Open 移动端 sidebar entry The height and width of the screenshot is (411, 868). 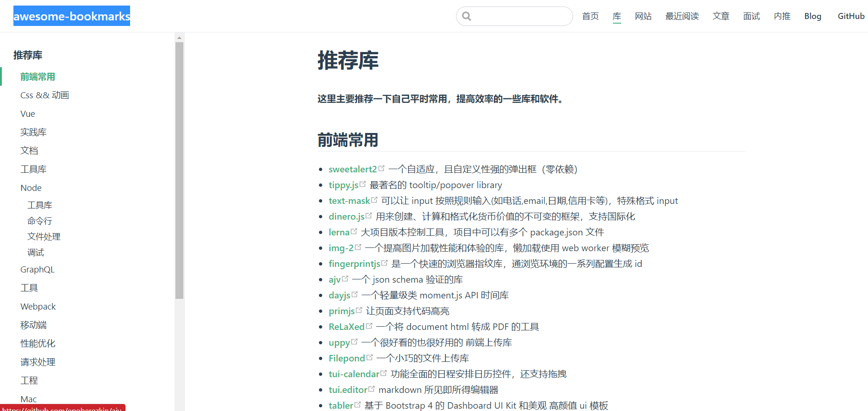point(33,325)
